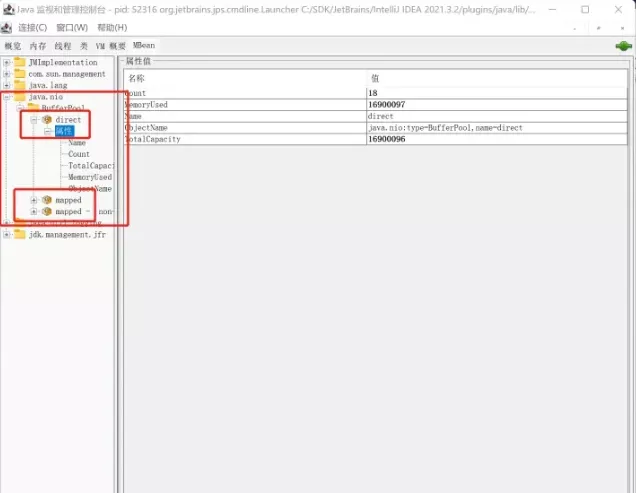Click the TotalCapacity value 16900096

coord(496,139)
